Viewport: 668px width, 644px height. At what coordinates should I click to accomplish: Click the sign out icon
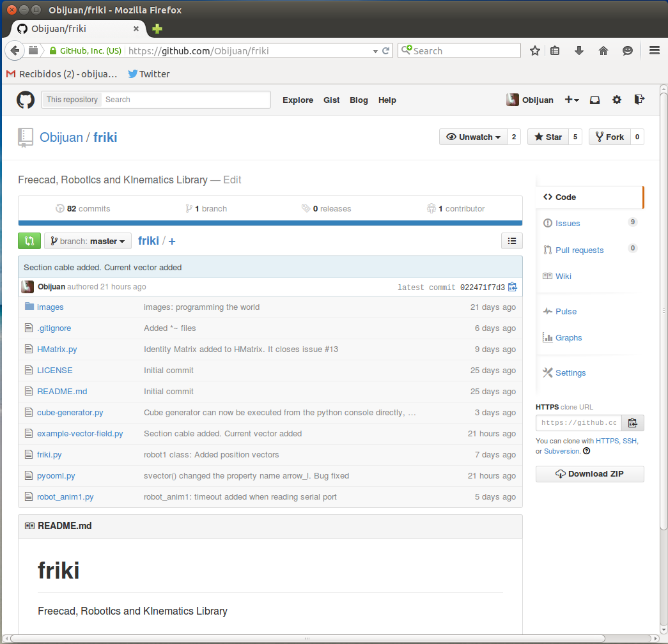click(639, 100)
